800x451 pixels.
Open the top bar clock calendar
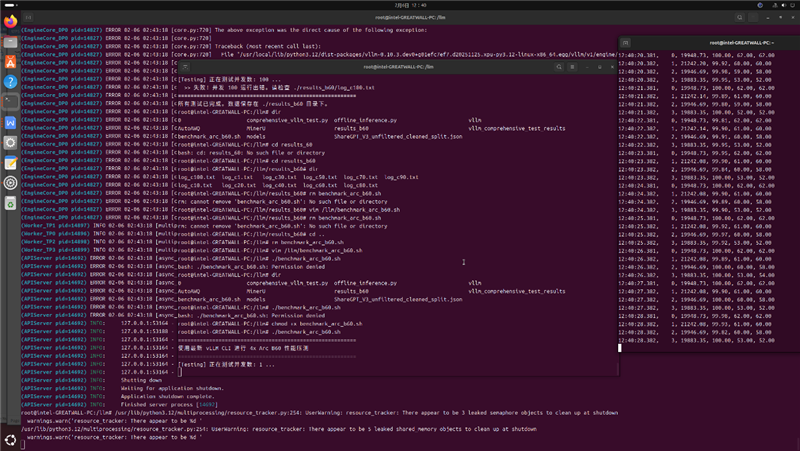(400, 5)
